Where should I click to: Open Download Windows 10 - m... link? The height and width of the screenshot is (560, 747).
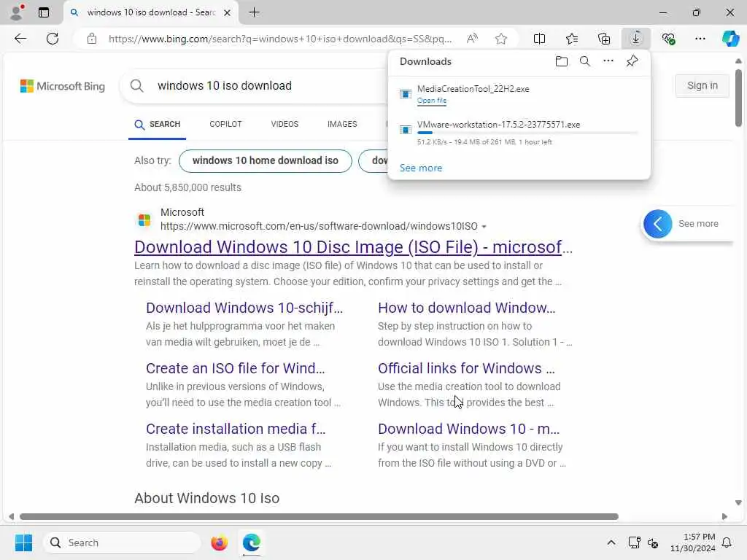click(469, 429)
